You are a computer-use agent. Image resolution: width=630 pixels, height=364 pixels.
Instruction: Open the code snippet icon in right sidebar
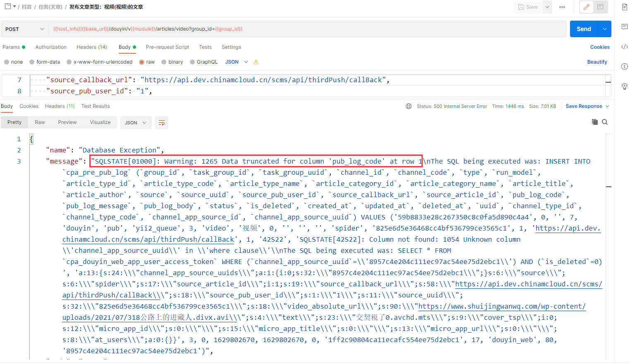point(624,47)
